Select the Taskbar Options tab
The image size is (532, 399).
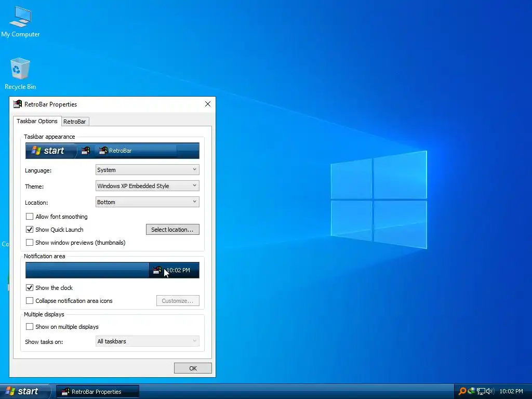click(x=37, y=121)
